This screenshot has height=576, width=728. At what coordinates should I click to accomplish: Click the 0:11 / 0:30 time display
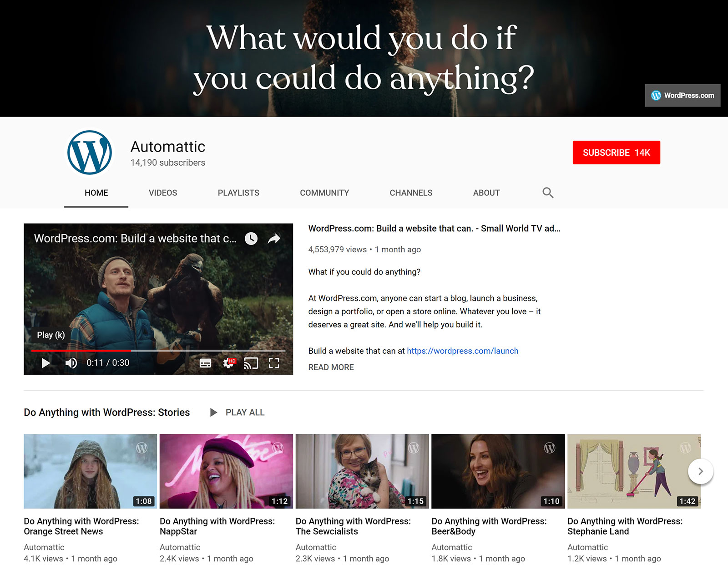coord(108,363)
